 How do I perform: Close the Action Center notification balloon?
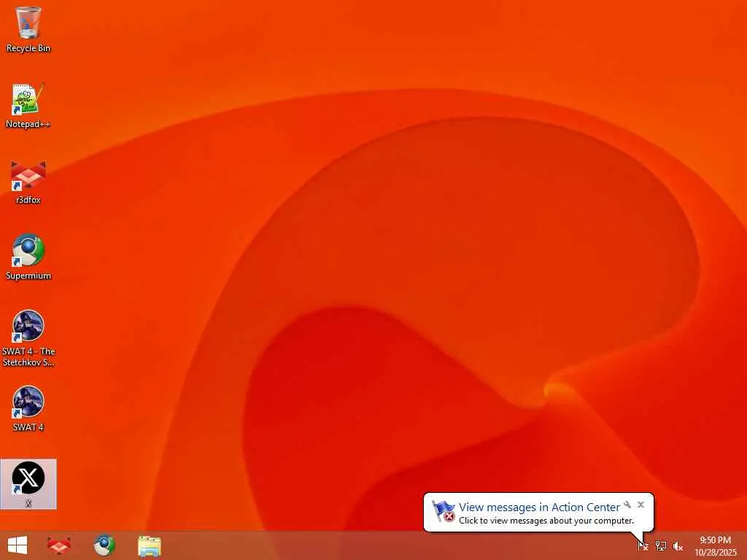click(x=640, y=505)
